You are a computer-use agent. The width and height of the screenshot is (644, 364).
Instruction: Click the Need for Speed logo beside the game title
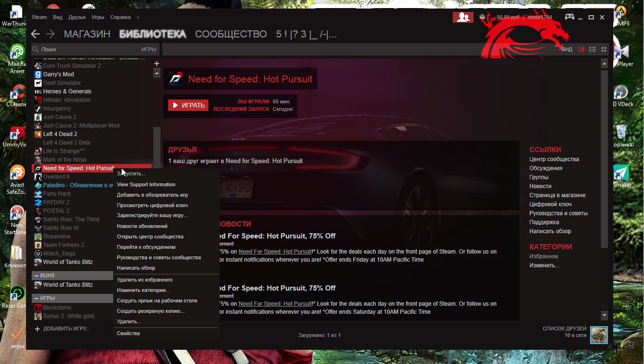(x=176, y=79)
